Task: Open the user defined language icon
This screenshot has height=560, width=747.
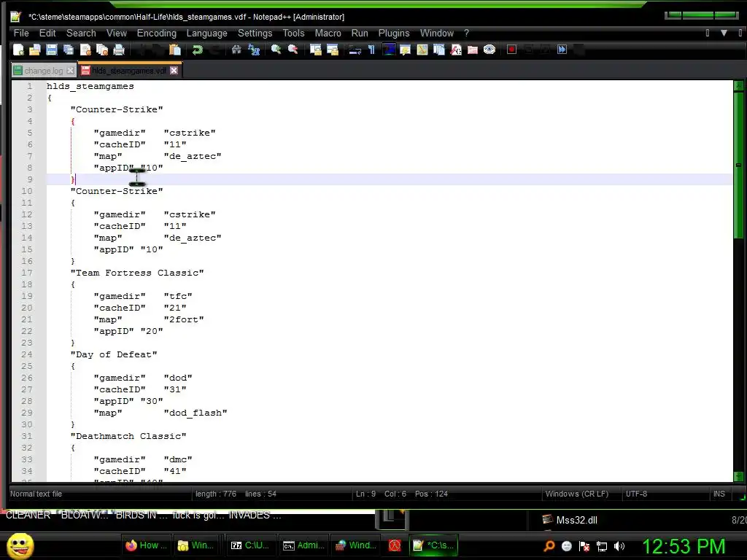Action: click(x=406, y=50)
